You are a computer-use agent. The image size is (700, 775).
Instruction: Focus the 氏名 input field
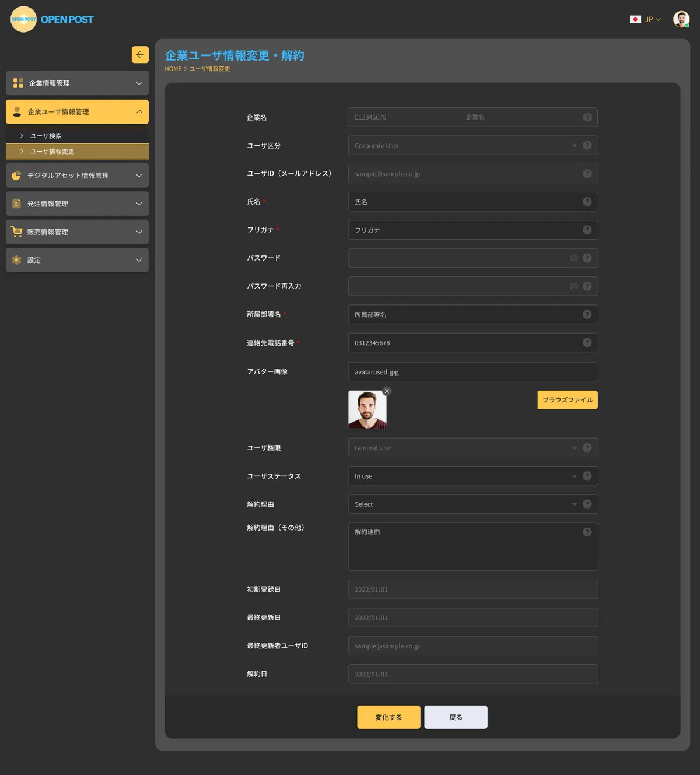[473, 202]
